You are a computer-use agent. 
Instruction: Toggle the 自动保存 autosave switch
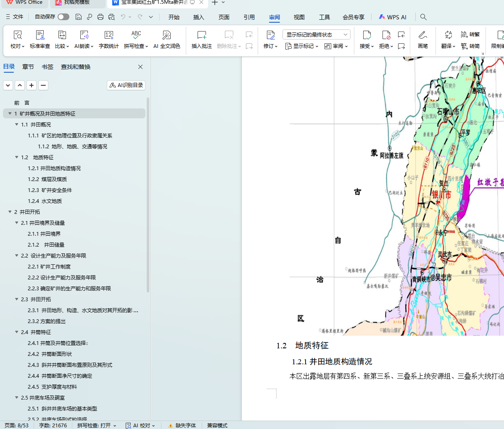pyautogui.click(x=63, y=17)
